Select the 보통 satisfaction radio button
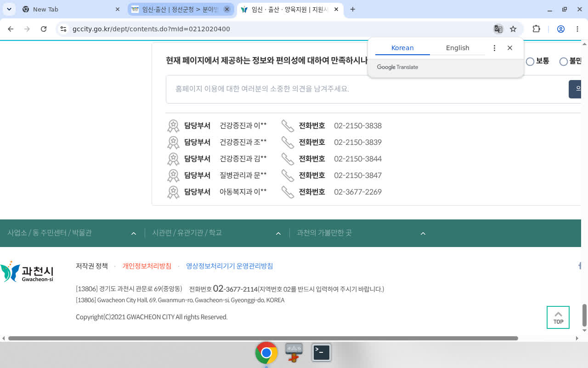588x368 pixels. click(530, 61)
